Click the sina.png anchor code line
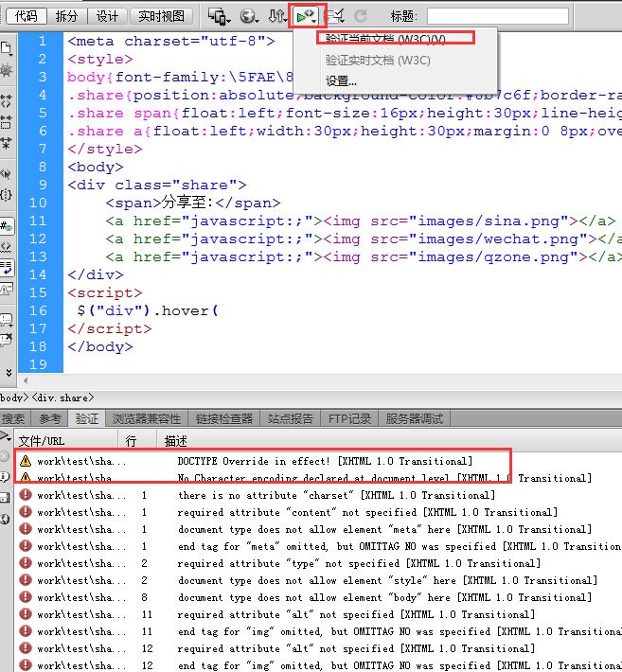 click(361, 221)
